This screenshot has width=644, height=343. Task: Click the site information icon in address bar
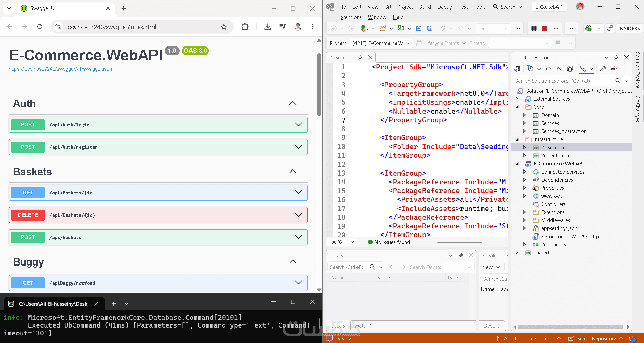tap(58, 27)
